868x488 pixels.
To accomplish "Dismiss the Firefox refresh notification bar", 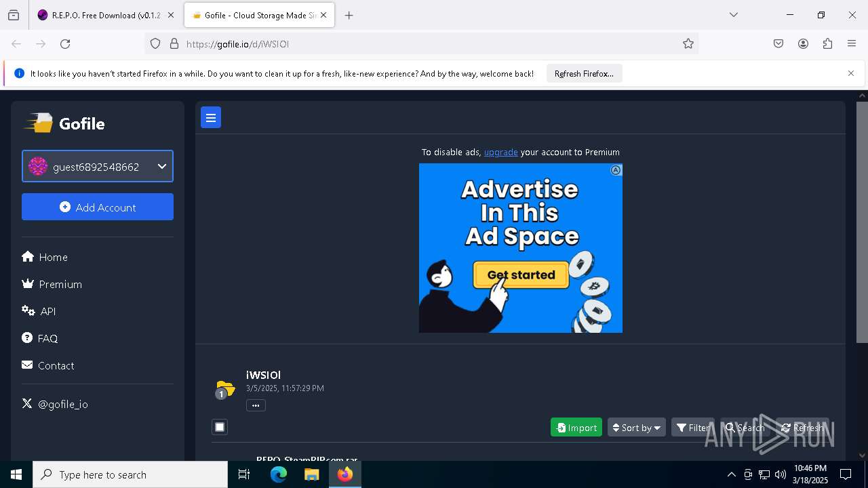I will point(851,73).
